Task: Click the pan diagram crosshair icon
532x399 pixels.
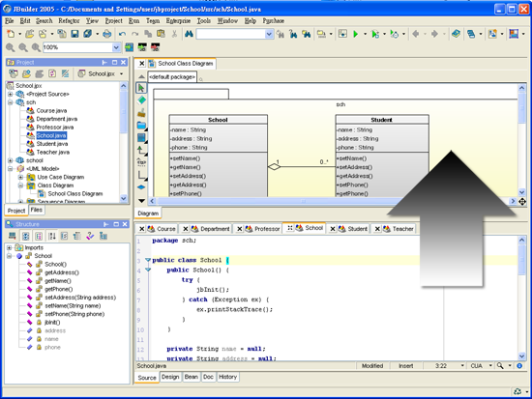Action: click(522, 202)
